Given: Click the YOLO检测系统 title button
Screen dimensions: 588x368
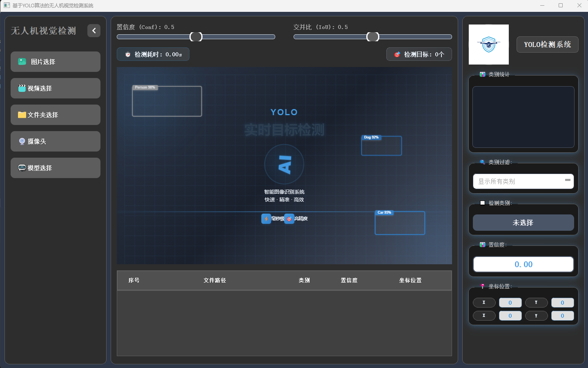Looking at the screenshot, I should [548, 45].
